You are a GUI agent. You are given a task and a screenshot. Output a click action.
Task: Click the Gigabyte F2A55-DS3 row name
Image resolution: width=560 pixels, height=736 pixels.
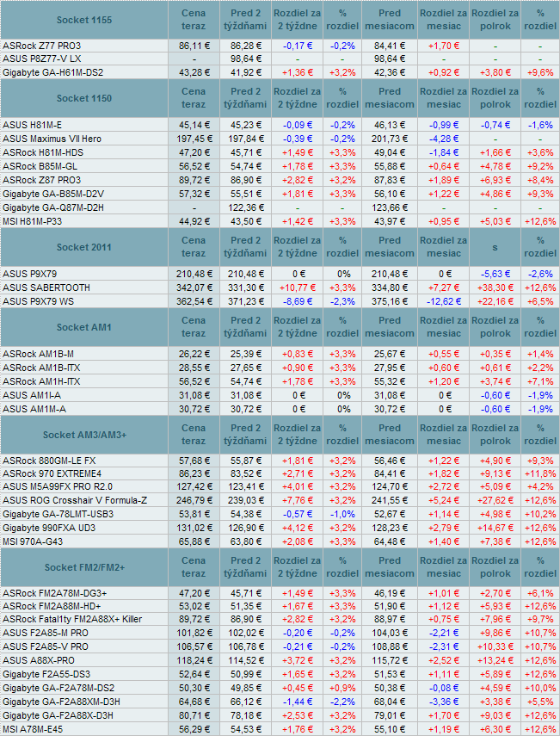(46, 674)
